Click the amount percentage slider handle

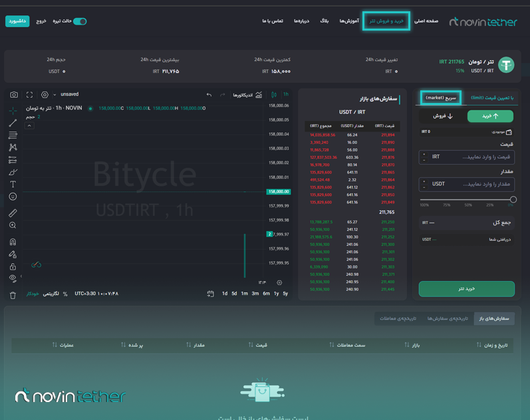(513, 199)
